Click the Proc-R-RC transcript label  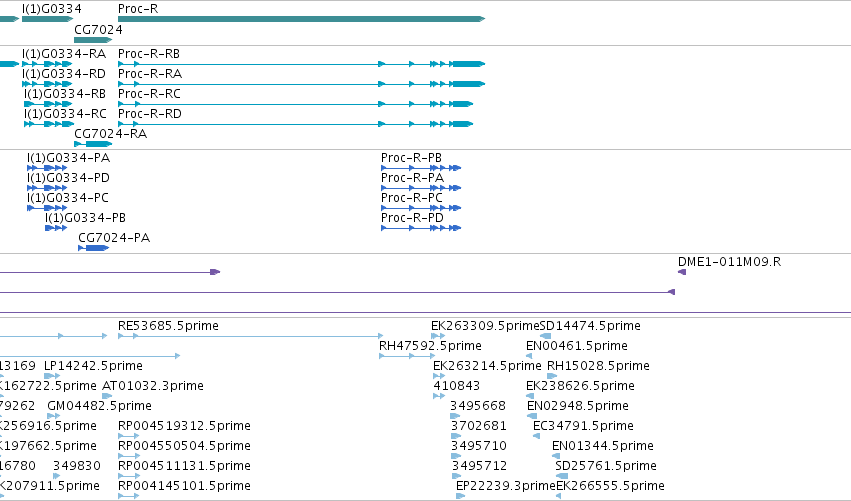point(149,94)
